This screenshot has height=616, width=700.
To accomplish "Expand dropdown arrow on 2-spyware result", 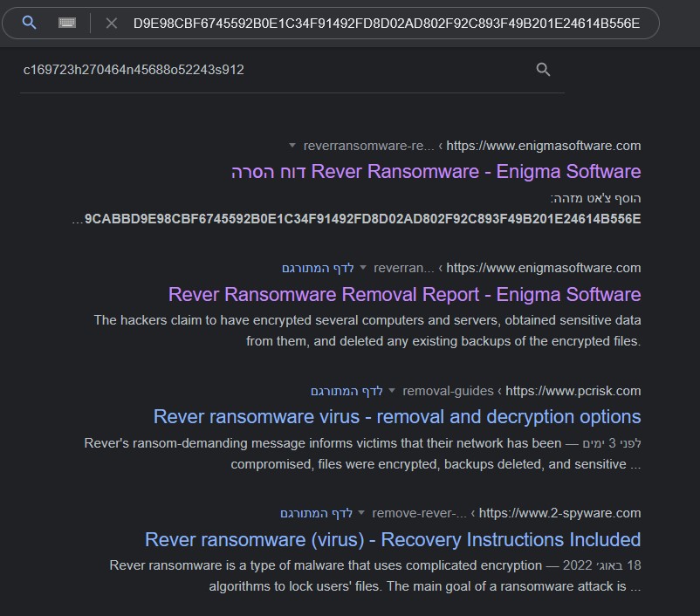I will pos(361,513).
